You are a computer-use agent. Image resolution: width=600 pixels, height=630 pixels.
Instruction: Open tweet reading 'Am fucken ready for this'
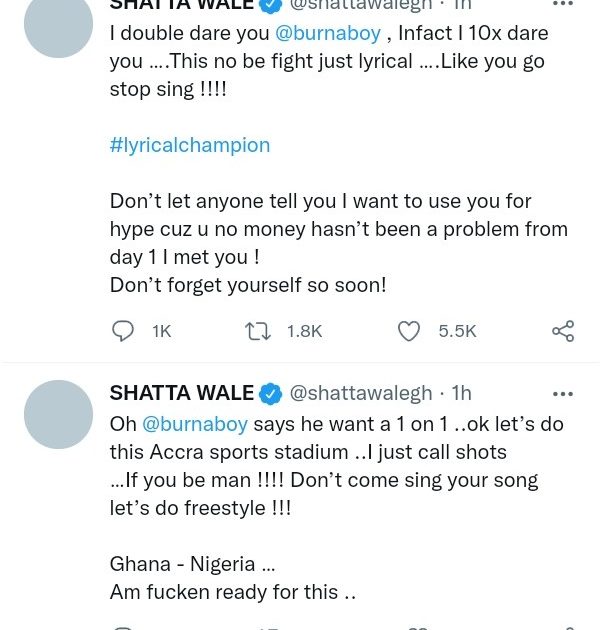click(x=233, y=592)
